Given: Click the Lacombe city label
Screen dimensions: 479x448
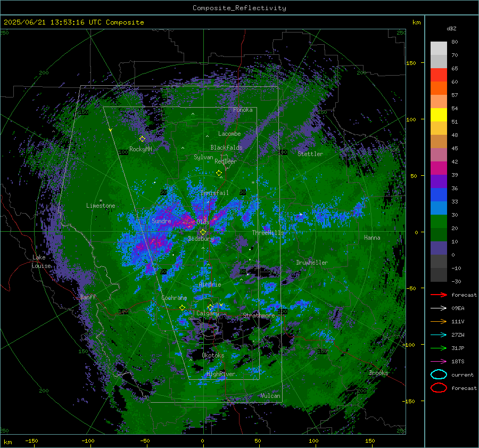Looking at the screenshot, I should (x=229, y=134).
